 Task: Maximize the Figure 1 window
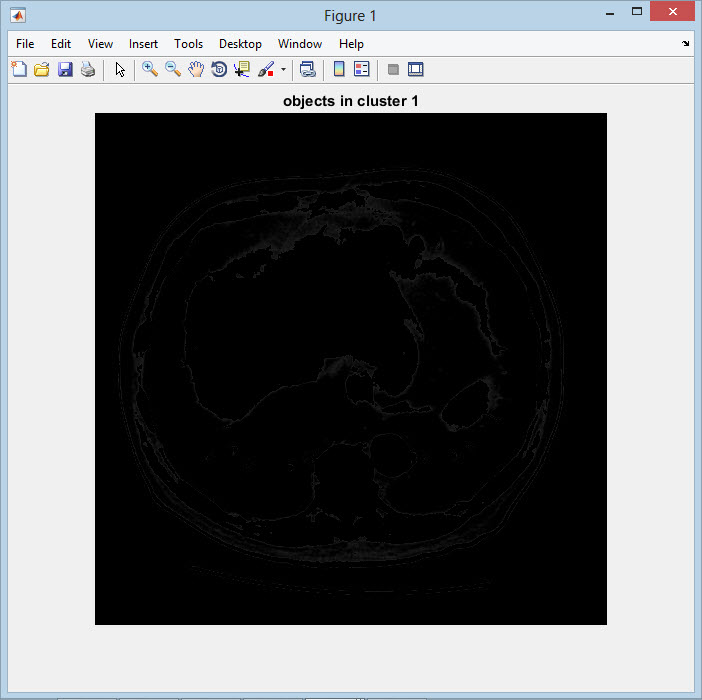click(x=637, y=12)
